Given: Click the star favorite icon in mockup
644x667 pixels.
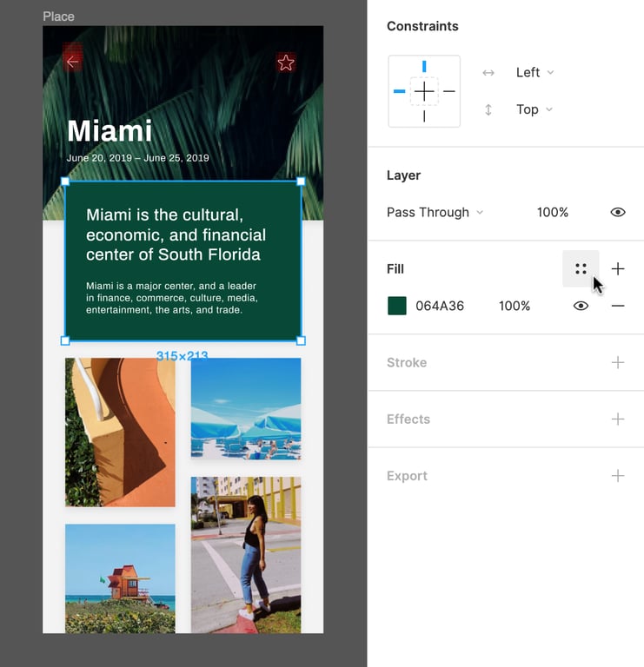Looking at the screenshot, I should point(286,63).
